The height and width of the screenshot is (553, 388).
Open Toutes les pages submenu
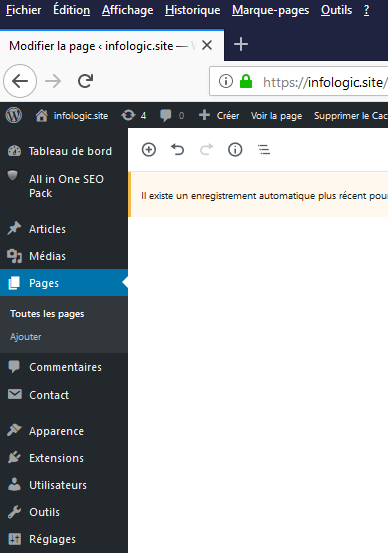[x=47, y=314]
